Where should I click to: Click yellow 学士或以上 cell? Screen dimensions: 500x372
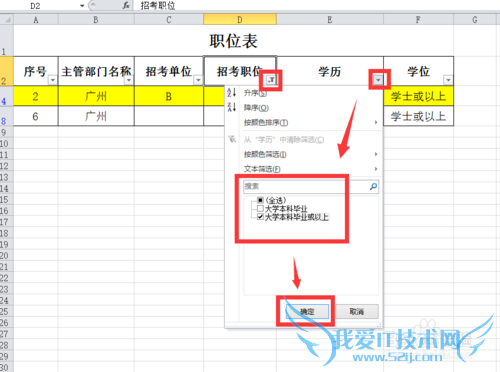click(418, 96)
